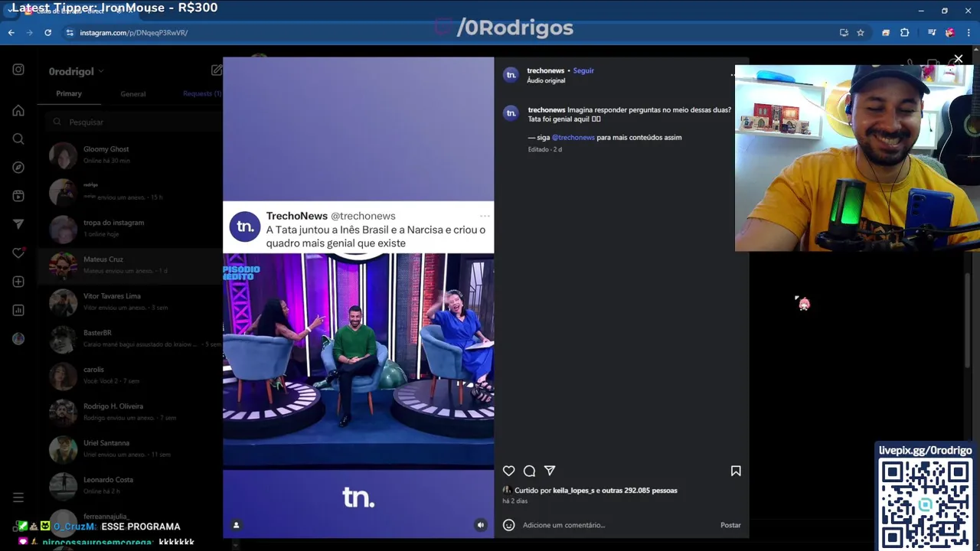980x551 pixels.
Task: Open the @trechonews mention link
Action: (x=573, y=138)
